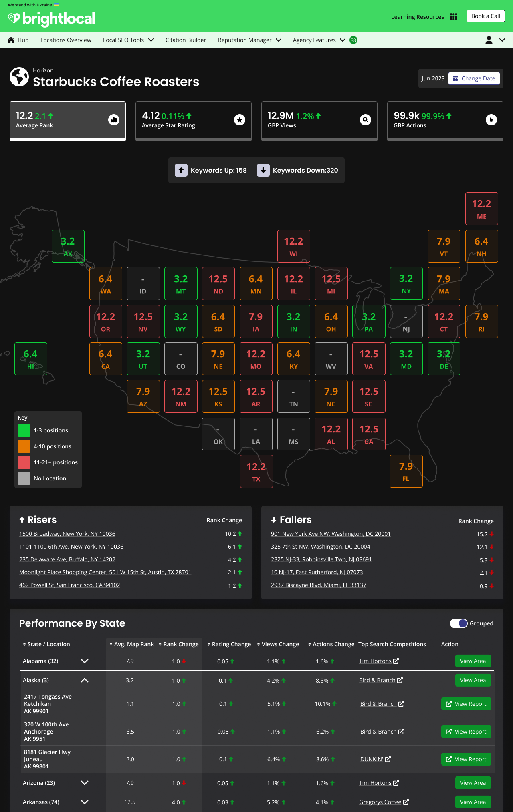Select the TX state tile

pyautogui.click(x=256, y=472)
